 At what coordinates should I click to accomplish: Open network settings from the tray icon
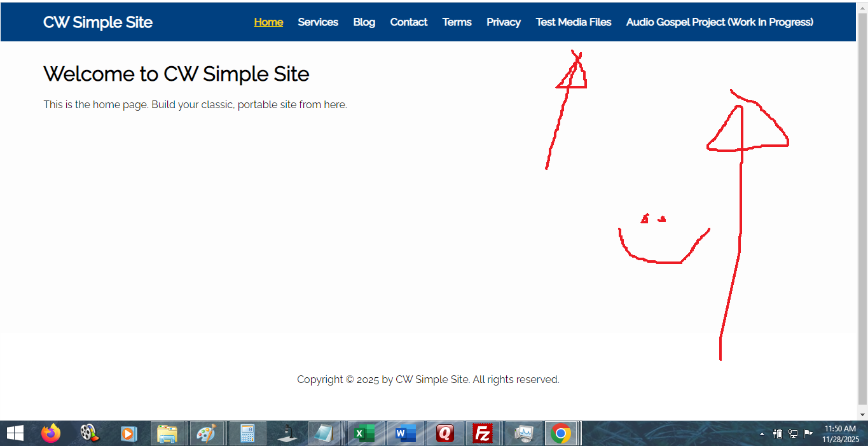coord(792,434)
